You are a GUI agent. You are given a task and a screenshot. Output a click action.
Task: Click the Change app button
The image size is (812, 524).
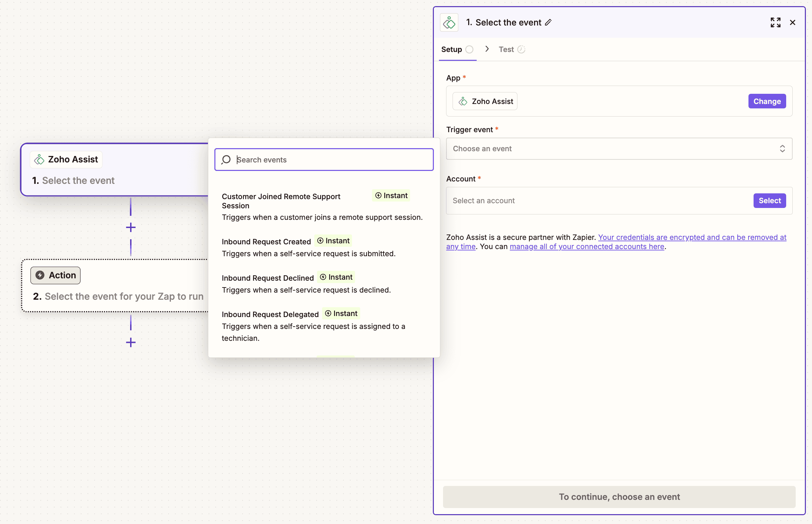pos(767,101)
